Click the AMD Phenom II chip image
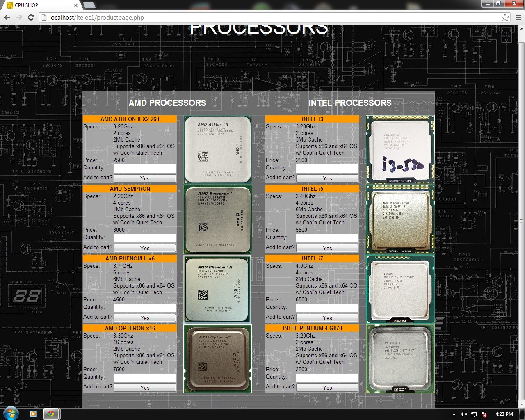The image size is (525, 420). point(218,289)
